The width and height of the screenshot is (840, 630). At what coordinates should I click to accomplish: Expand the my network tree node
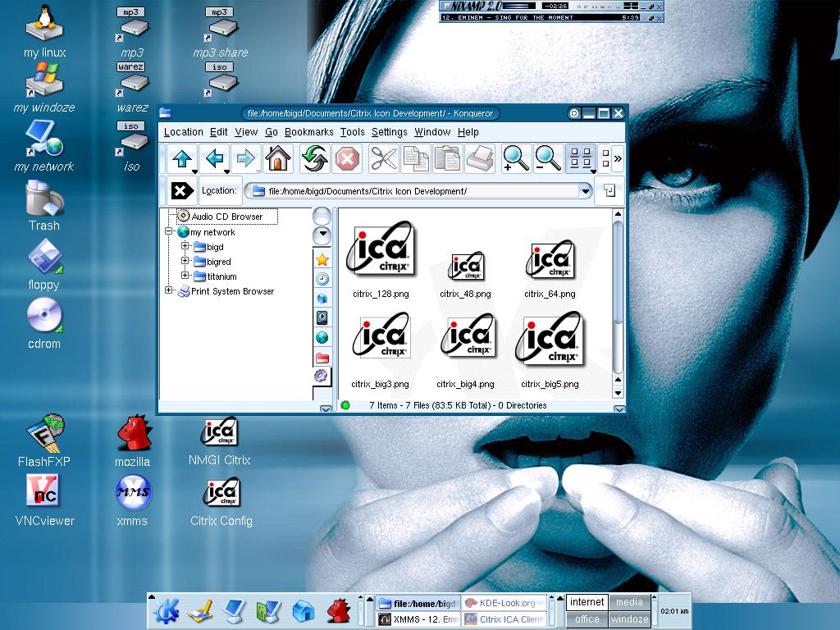coord(169,232)
